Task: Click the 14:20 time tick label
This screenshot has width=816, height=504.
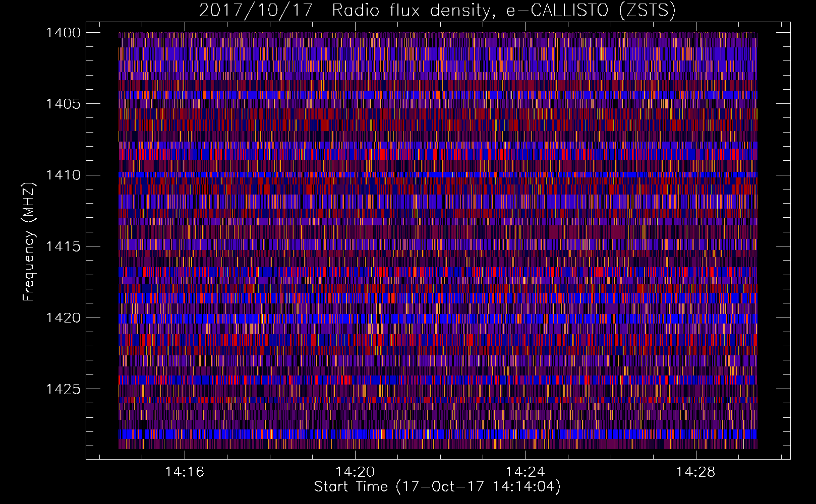Action: tap(355, 472)
